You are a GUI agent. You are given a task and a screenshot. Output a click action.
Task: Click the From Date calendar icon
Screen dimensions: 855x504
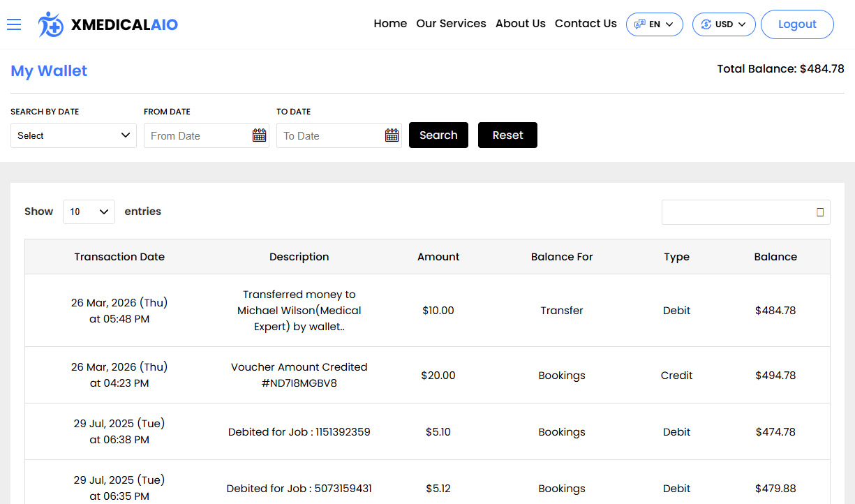[x=259, y=135]
